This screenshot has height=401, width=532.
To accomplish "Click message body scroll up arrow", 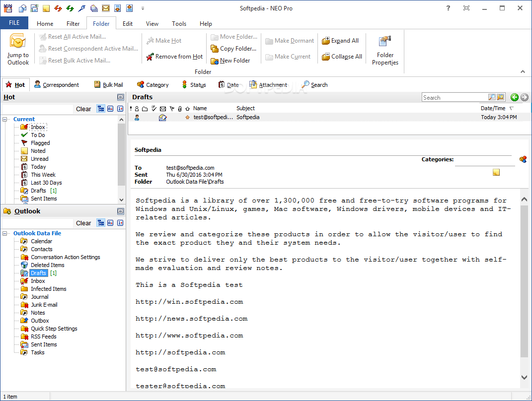I will point(524,200).
